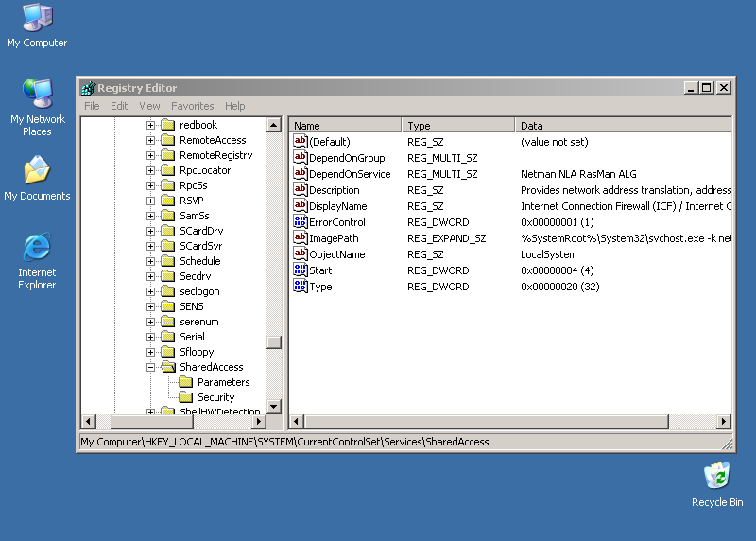Select the '(value not set)' data cell
756x541 pixels.
click(x=555, y=142)
